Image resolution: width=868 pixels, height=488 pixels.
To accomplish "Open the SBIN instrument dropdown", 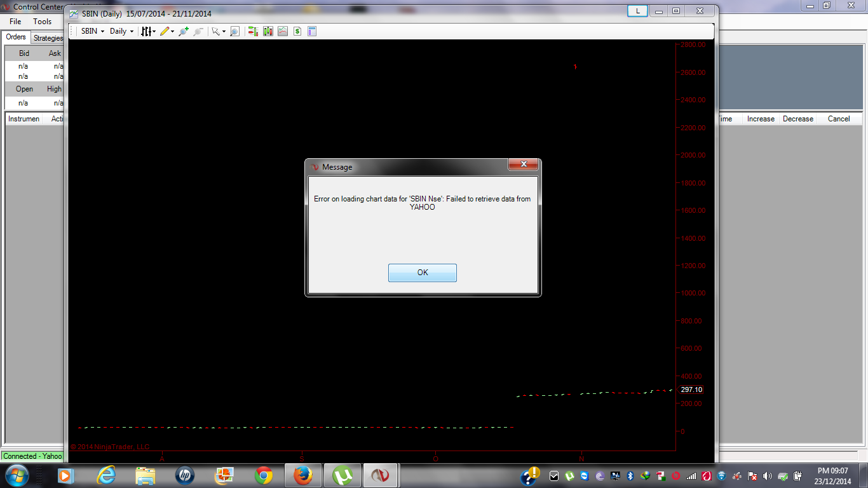I will click(93, 31).
